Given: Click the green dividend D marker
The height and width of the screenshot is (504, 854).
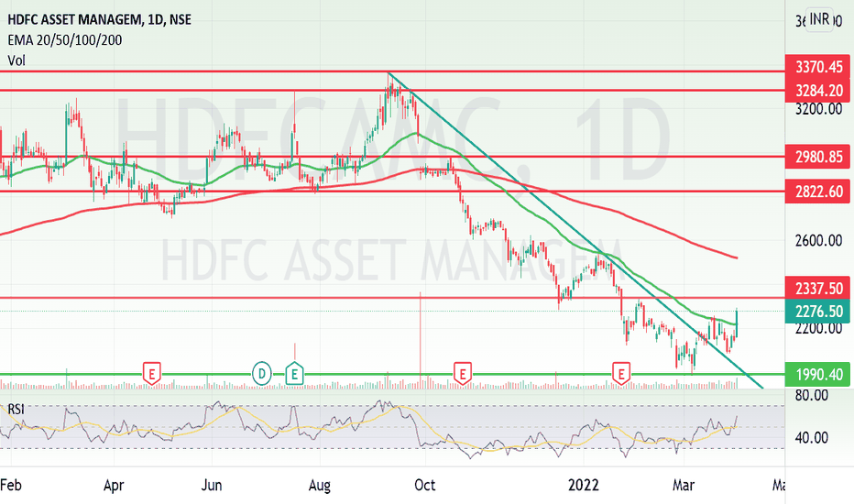Looking at the screenshot, I should [x=262, y=374].
